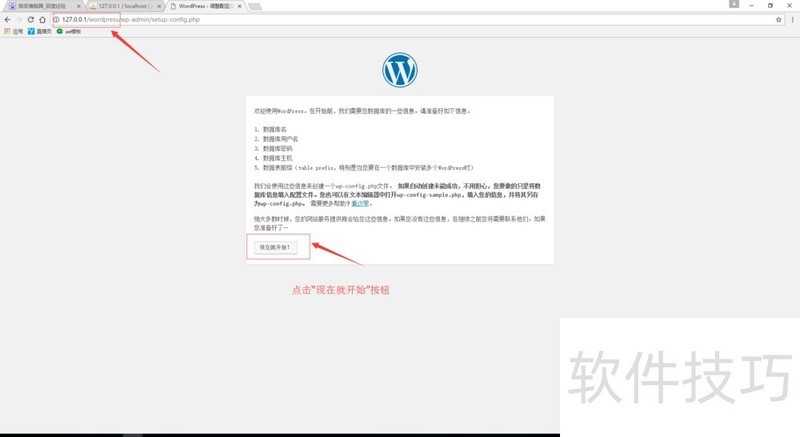Click the '数据库用户名' list item text
Image resolution: width=800 pixels, height=437 pixels.
point(280,139)
